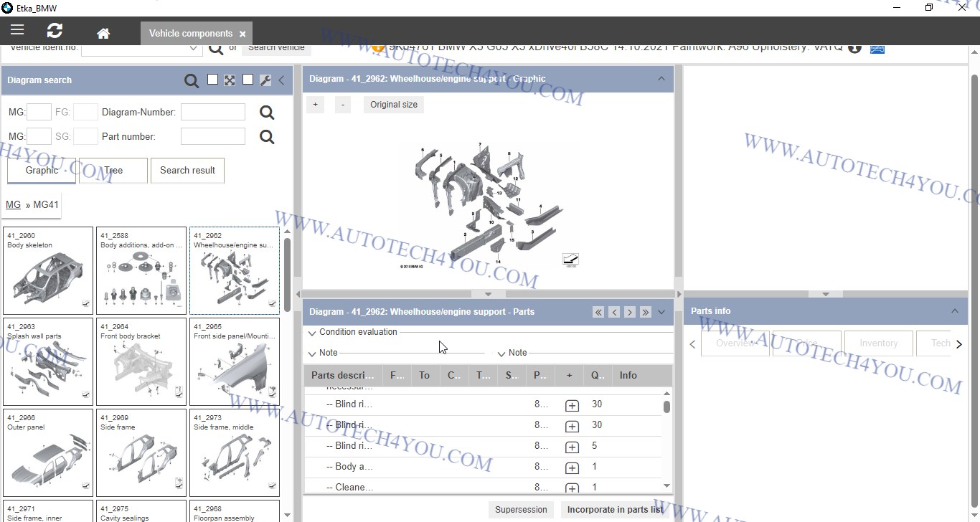Open the hamburger main menu
Screen dimensions: 980x522
[x=17, y=30]
